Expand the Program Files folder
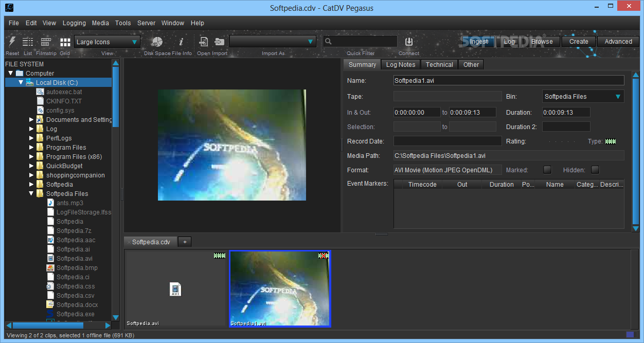The height and width of the screenshot is (343, 644). point(31,147)
